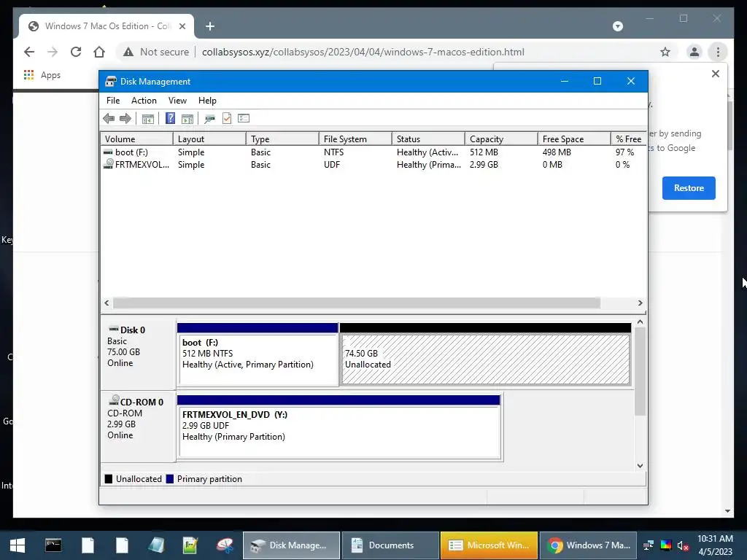Click the Restore button in Chrome popup
The image size is (747, 560).
[x=689, y=188]
